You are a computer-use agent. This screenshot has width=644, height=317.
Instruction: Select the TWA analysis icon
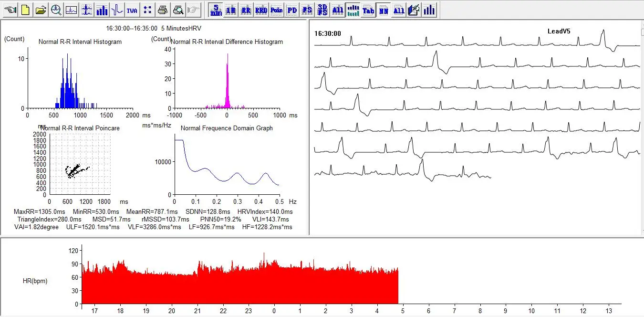133,10
